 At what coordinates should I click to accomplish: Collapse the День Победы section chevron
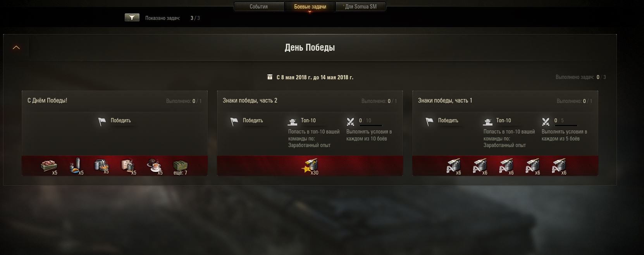coord(16,48)
